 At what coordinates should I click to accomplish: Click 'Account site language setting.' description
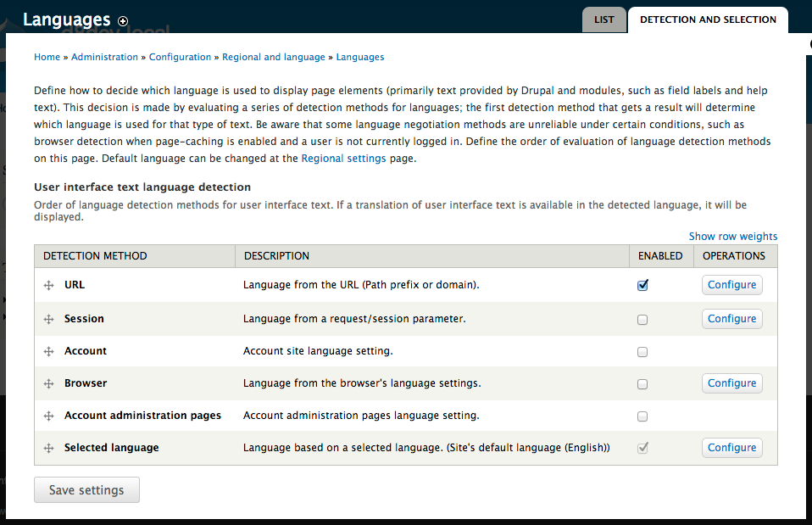pos(318,351)
